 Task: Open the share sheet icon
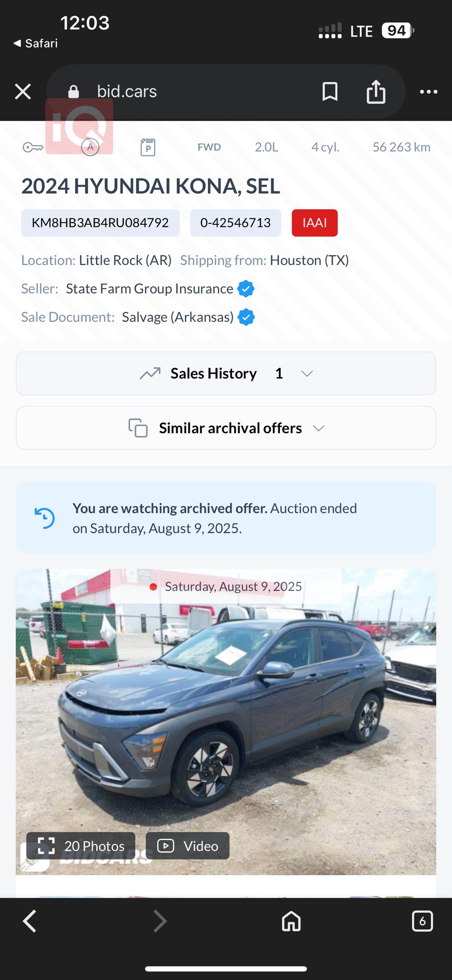point(376,92)
